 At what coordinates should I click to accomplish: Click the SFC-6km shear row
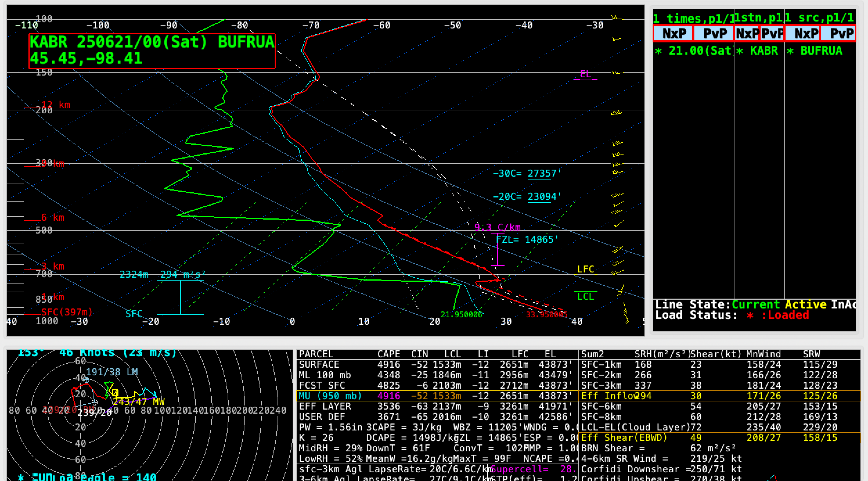(x=719, y=406)
